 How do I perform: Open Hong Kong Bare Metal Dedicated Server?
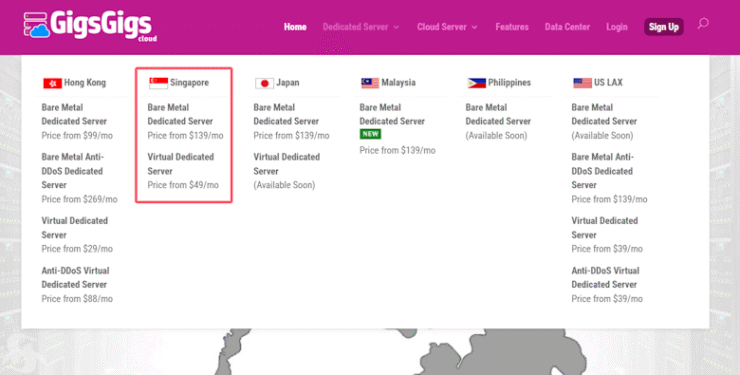pyautogui.click(x=74, y=114)
